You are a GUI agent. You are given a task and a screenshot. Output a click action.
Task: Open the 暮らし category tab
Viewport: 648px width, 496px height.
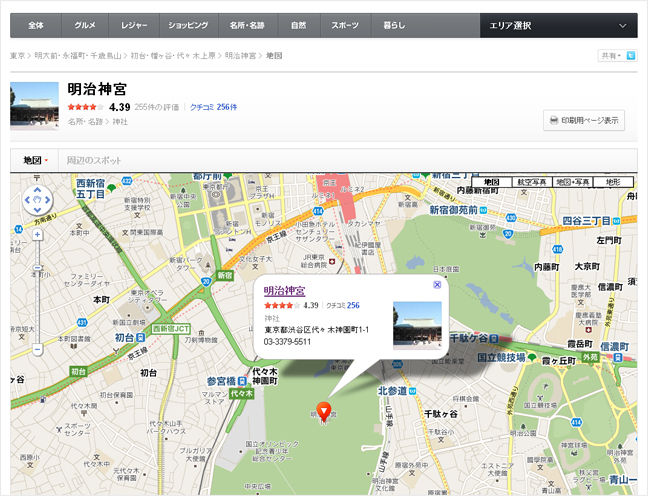pyautogui.click(x=394, y=25)
